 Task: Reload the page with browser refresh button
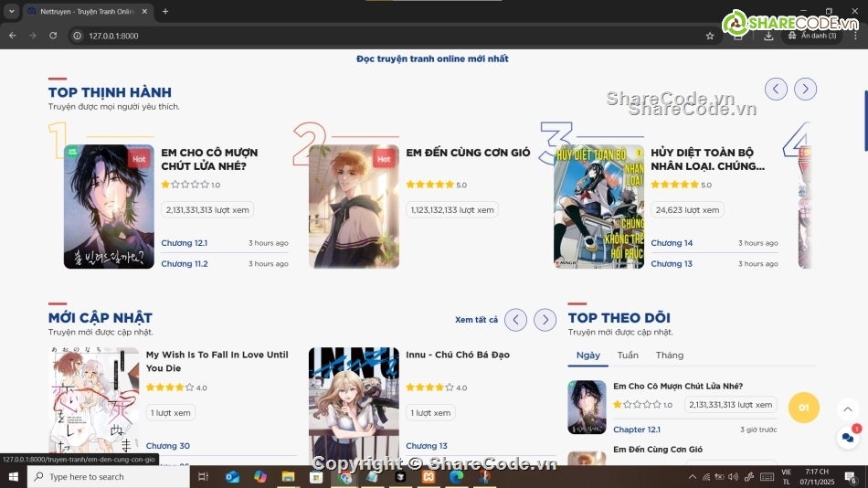(x=53, y=36)
